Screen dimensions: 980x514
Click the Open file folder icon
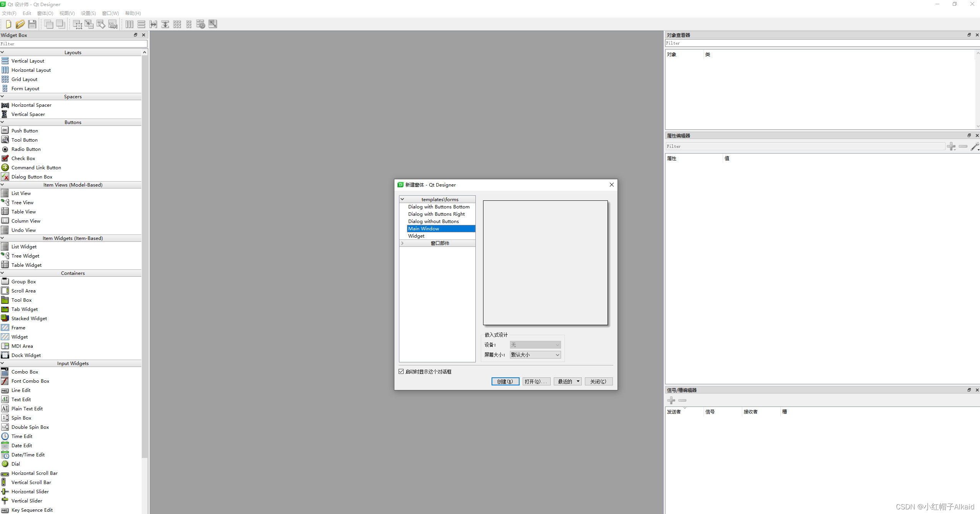pyautogui.click(x=20, y=24)
